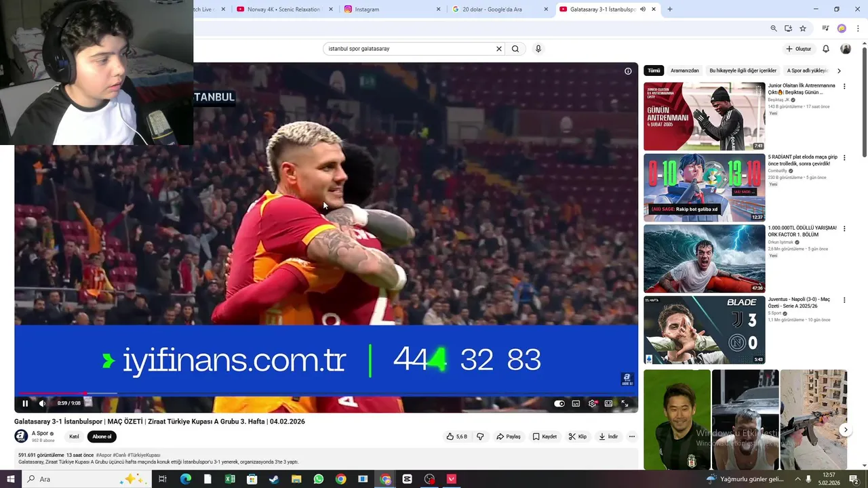The height and width of the screenshot is (488, 868).
Task: Open options for the 5 RADİANT video
Action: click(x=844, y=157)
